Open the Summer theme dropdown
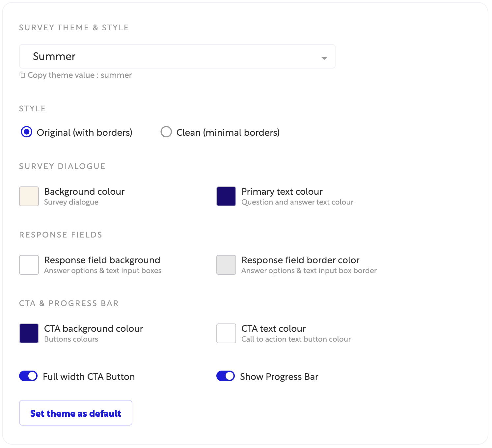 [177, 57]
